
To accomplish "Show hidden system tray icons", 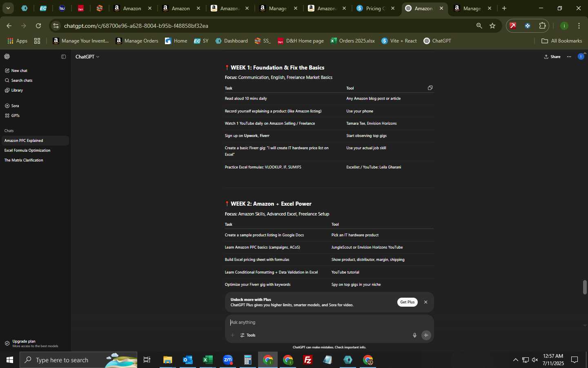I will [x=515, y=360].
